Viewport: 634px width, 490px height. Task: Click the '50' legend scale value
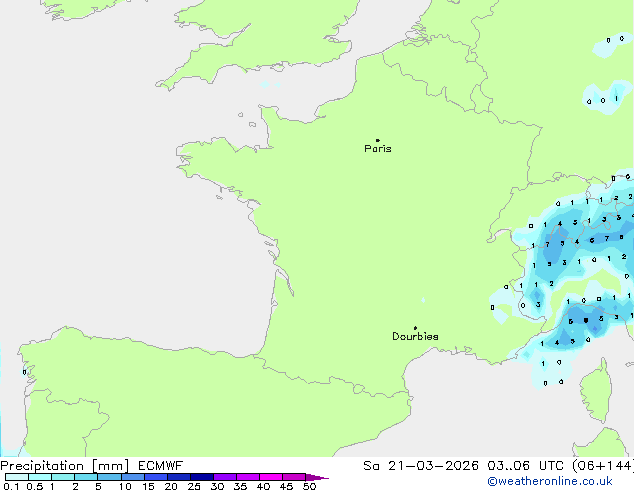[309, 486]
